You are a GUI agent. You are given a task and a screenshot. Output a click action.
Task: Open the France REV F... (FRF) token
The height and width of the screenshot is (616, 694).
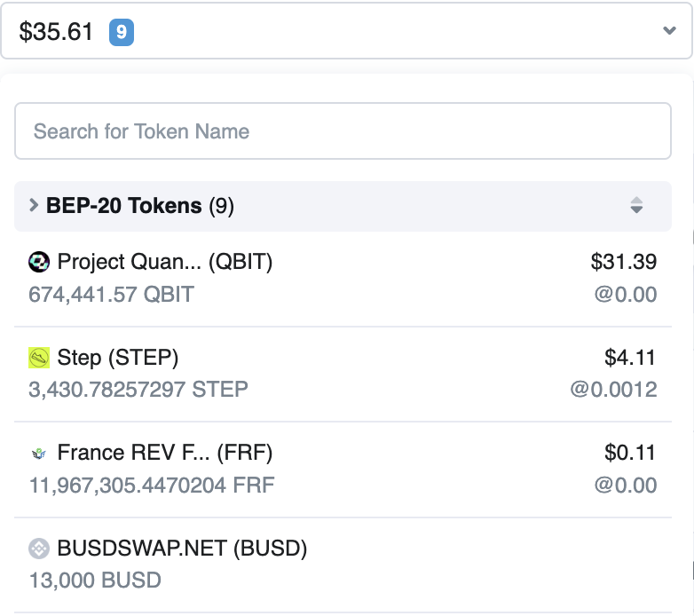164,454
